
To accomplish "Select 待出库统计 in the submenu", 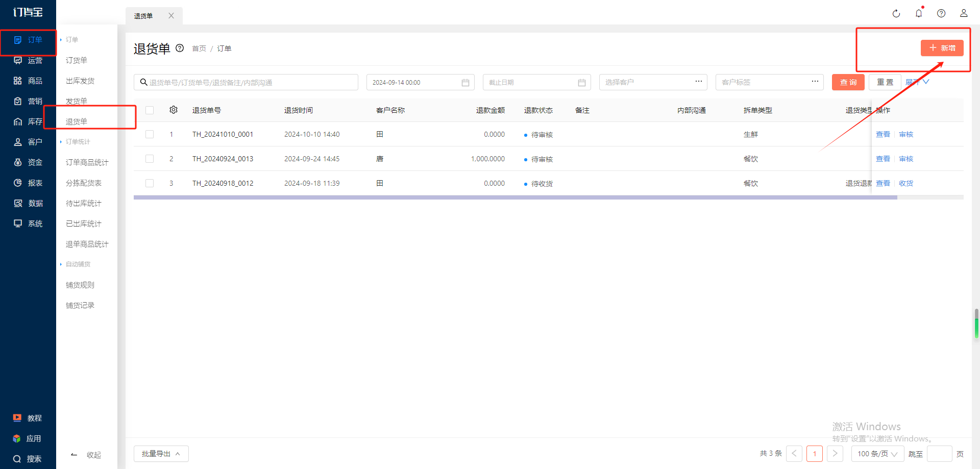I will (x=84, y=203).
